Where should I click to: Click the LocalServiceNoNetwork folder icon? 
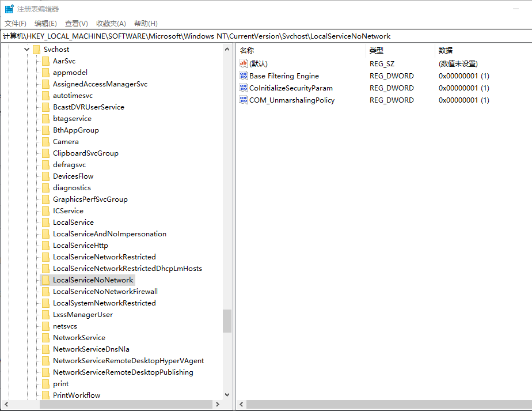46,280
